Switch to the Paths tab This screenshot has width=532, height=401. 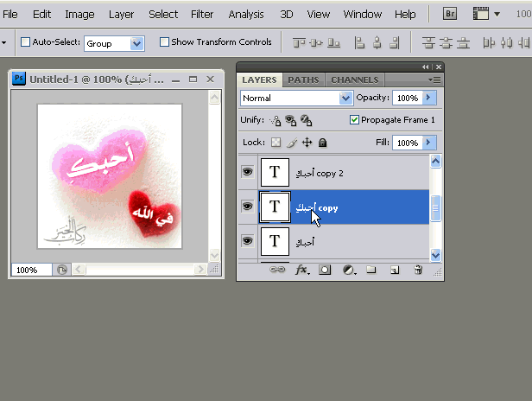303,80
